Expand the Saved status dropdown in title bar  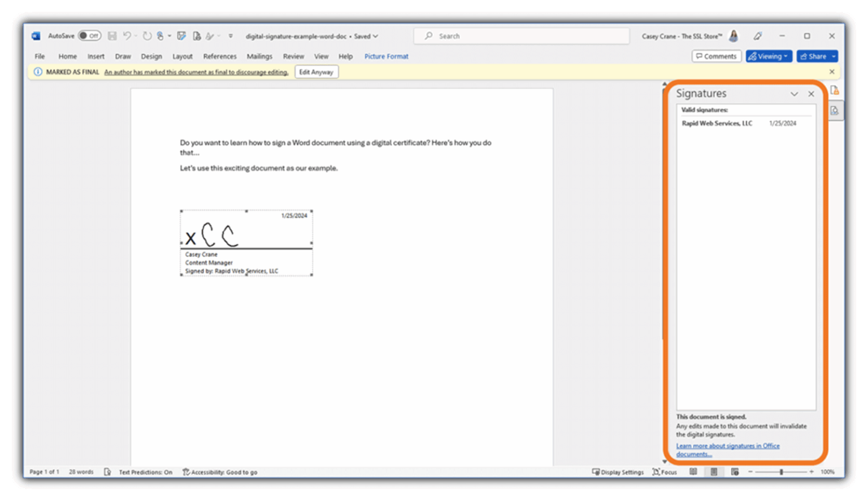coord(375,36)
